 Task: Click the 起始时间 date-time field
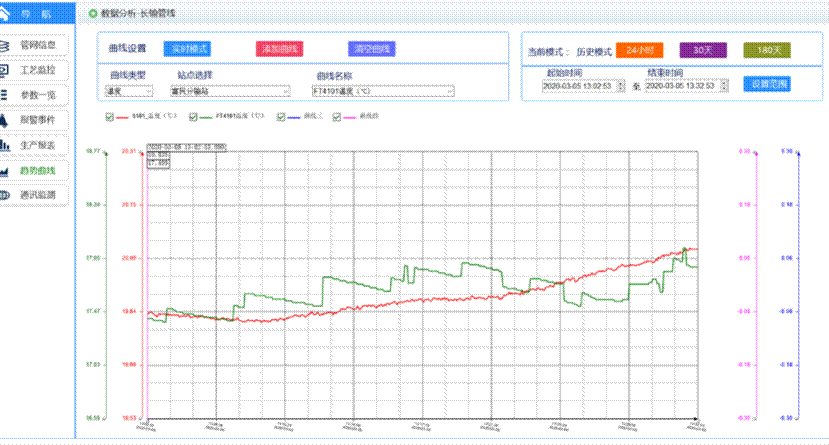click(583, 86)
